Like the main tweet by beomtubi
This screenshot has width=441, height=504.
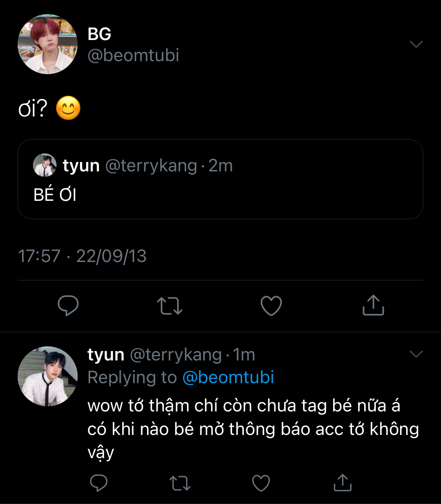click(x=271, y=306)
